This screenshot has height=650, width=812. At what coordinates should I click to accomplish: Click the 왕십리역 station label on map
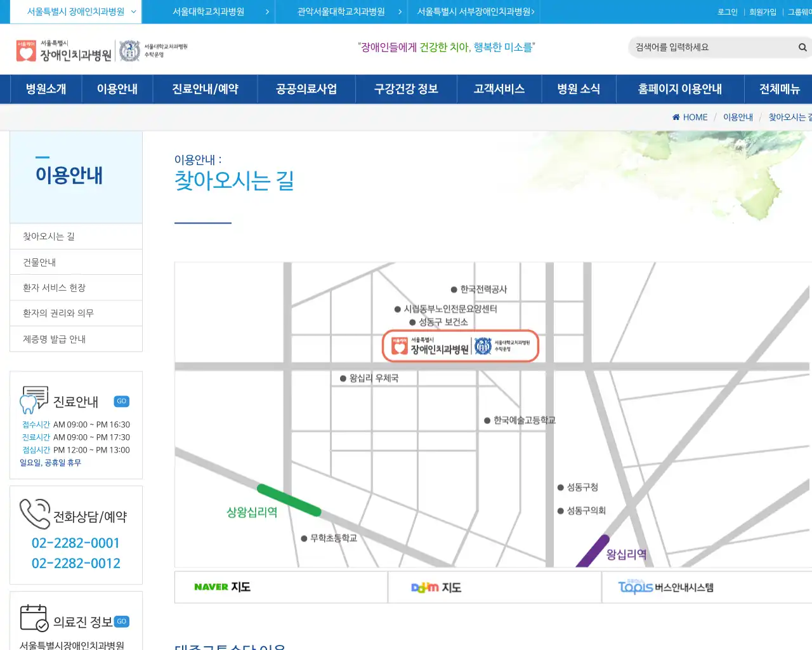click(x=626, y=555)
